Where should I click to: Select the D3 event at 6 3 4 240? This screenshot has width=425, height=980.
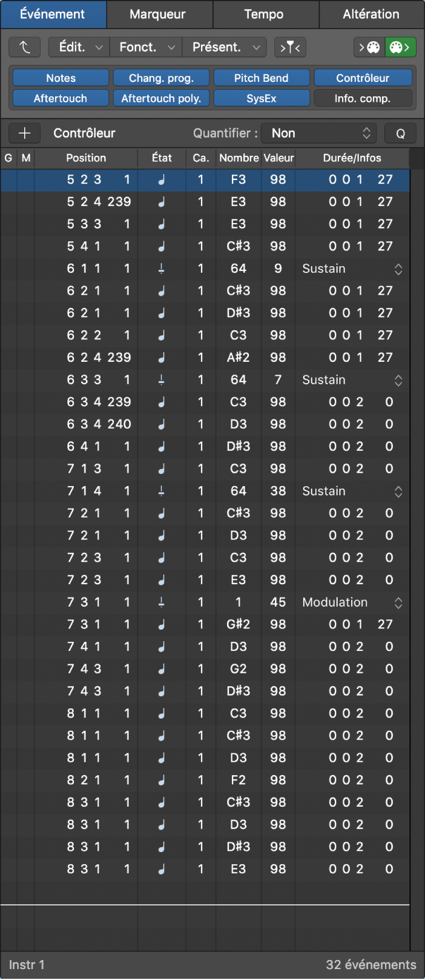205,424
